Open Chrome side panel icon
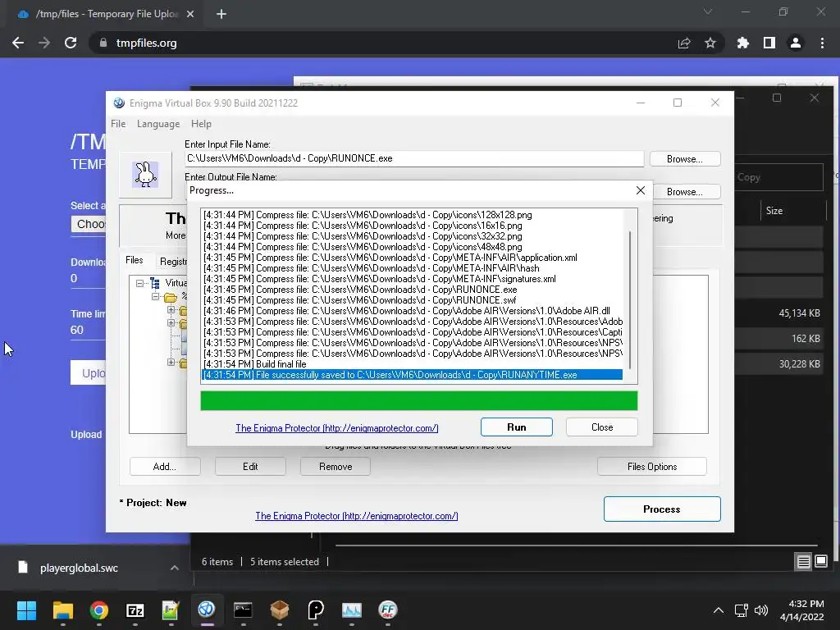The width and height of the screenshot is (840, 630). 769,43
